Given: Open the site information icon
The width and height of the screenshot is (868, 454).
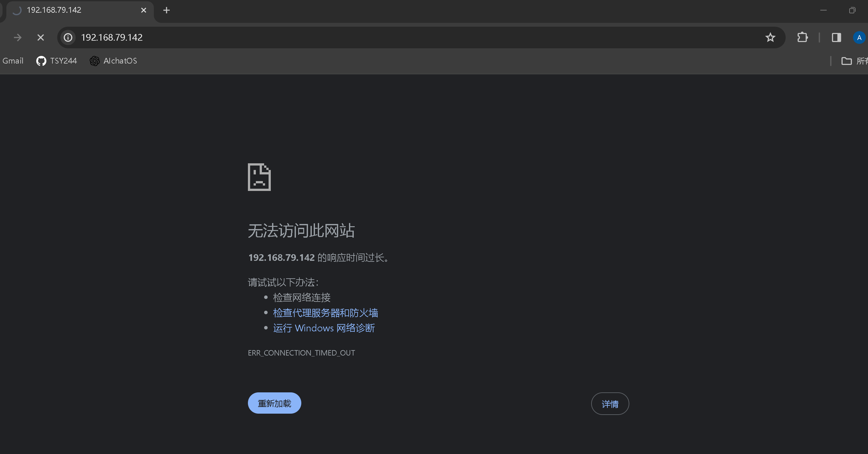Looking at the screenshot, I should click(x=68, y=37).
